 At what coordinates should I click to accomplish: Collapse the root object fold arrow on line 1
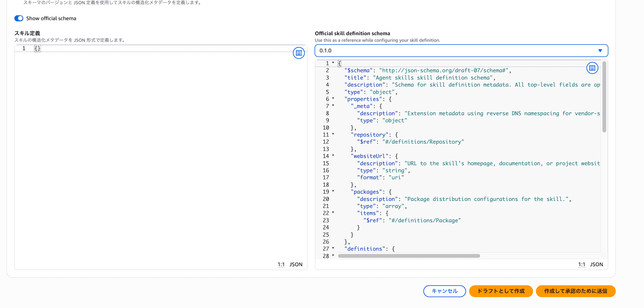(333, 63)
